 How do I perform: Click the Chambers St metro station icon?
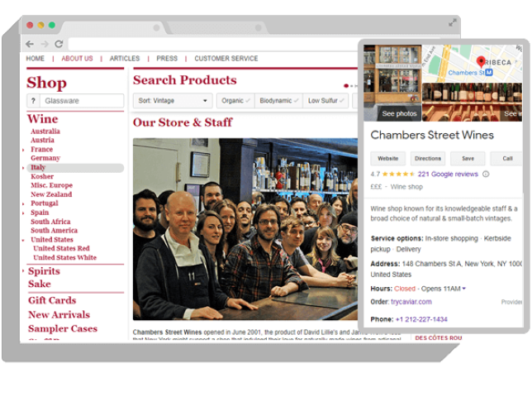pos(489,72)
